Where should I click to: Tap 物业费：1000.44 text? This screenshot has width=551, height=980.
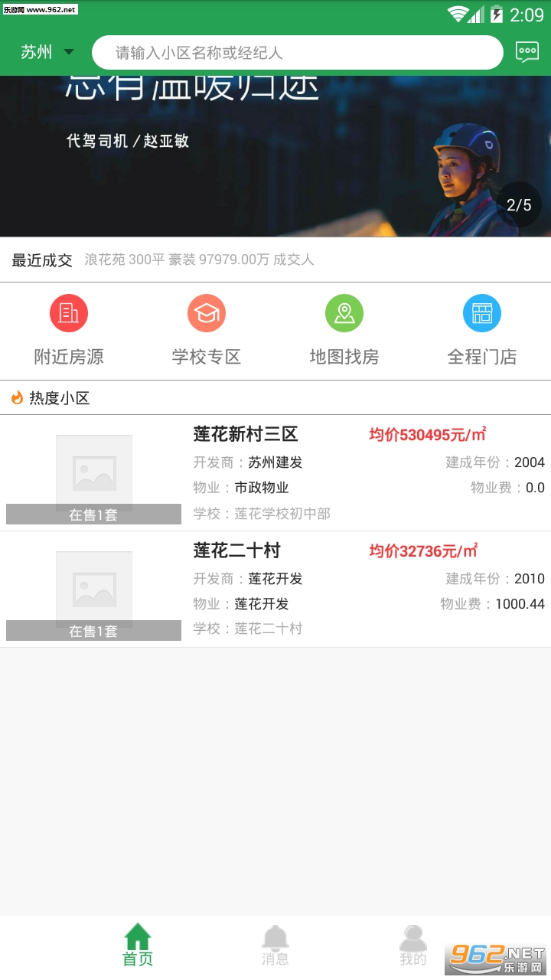[x=492, y=604]
